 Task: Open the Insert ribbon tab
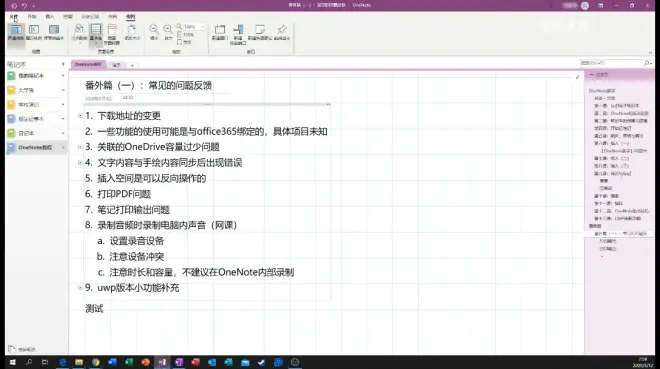50,16
